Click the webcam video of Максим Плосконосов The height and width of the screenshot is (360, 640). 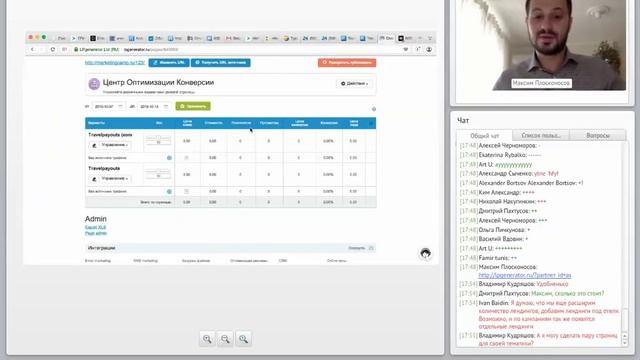pos(541,45)
